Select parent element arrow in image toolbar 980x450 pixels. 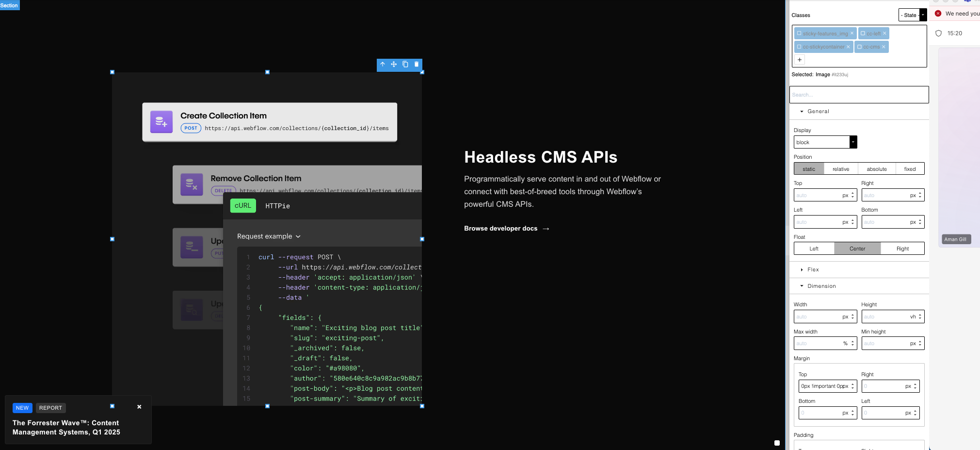coord(383,64)
